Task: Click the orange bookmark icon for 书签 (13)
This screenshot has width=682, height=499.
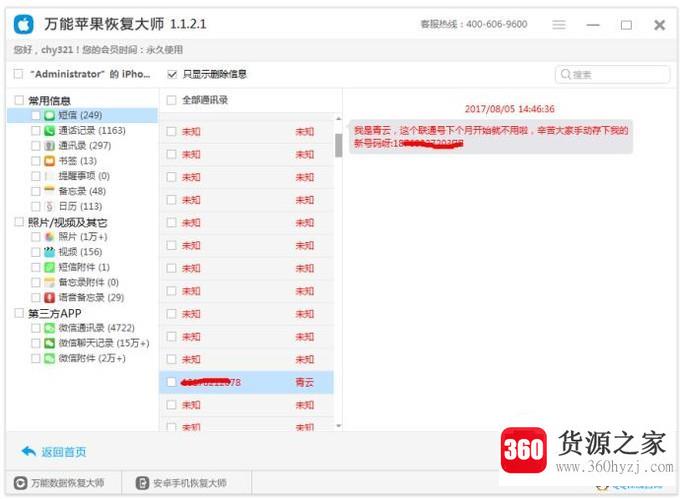Action: [50, 161]
